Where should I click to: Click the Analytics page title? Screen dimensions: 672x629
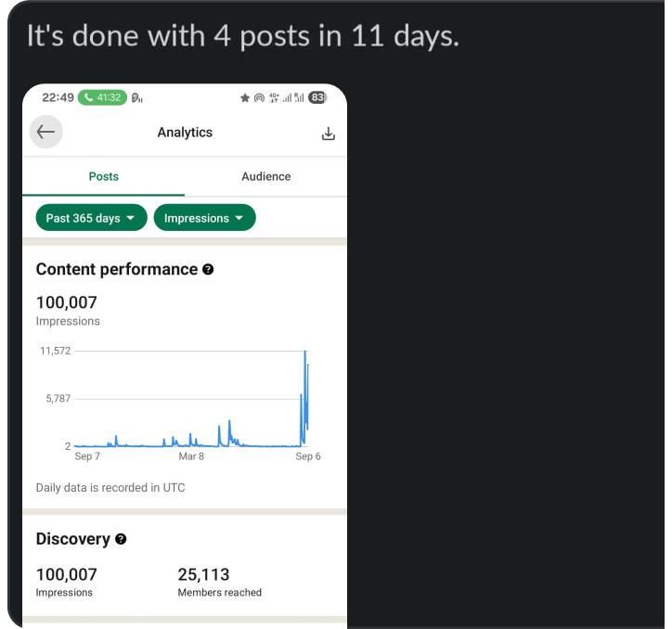pyautogui.click(x=185, y=133)
